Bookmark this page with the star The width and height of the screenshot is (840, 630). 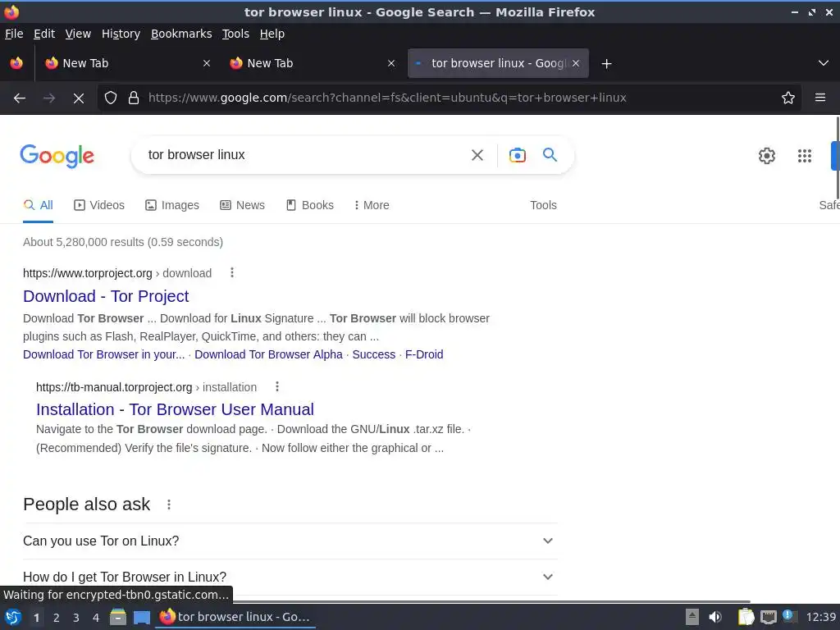coord(788,98)
